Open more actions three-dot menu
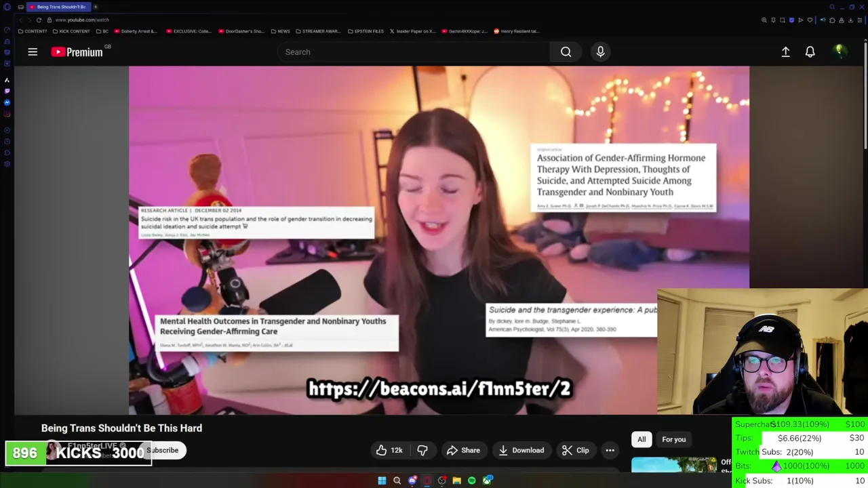Screen dimensions: 868x488 [x=610, y=450]
